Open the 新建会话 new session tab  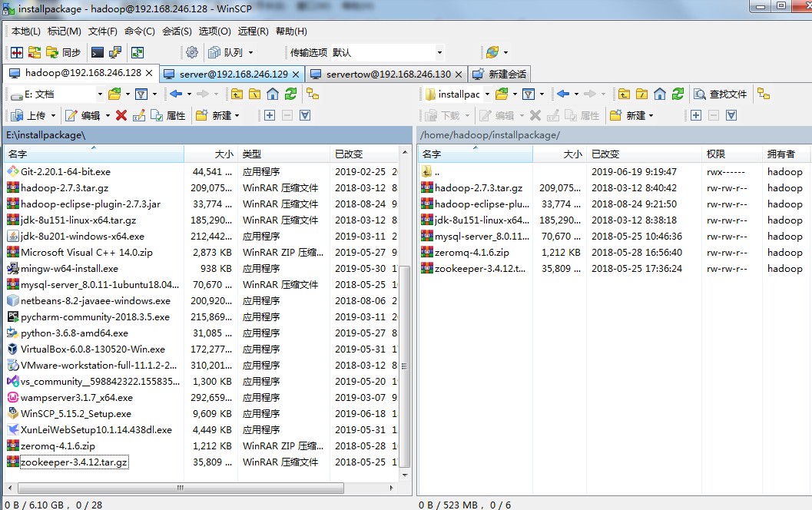(499, 74)
